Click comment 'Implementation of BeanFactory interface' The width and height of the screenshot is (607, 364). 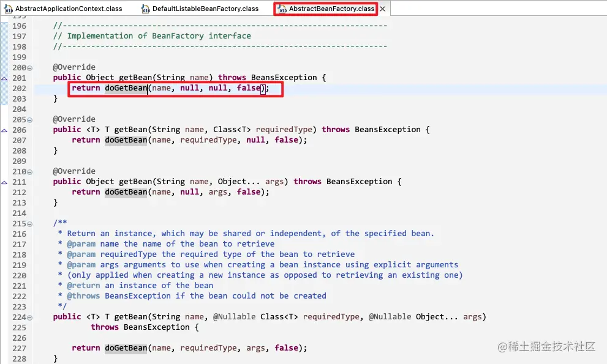click(159, 36)
